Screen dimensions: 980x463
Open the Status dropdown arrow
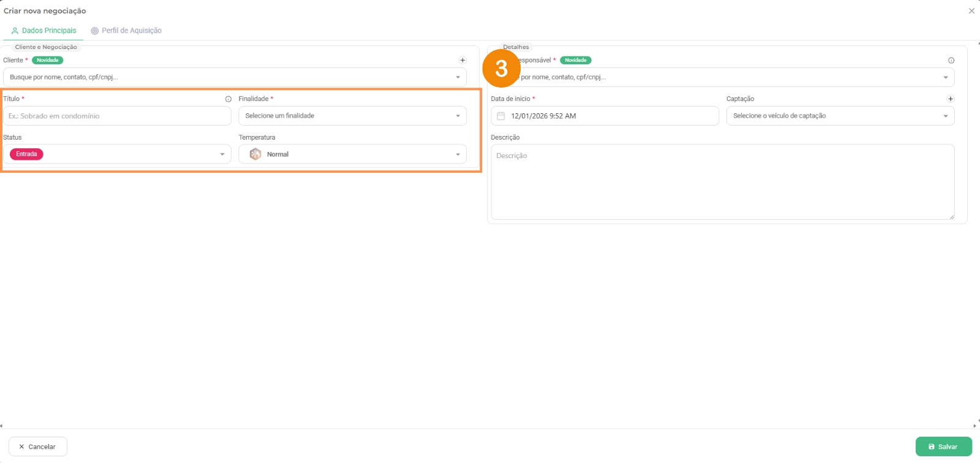(x=222, y=154)
